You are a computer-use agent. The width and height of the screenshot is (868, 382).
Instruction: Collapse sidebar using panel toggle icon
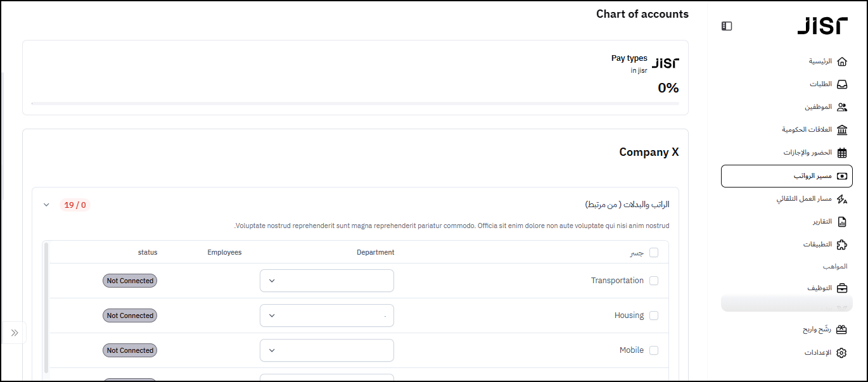tap(727, 26)
